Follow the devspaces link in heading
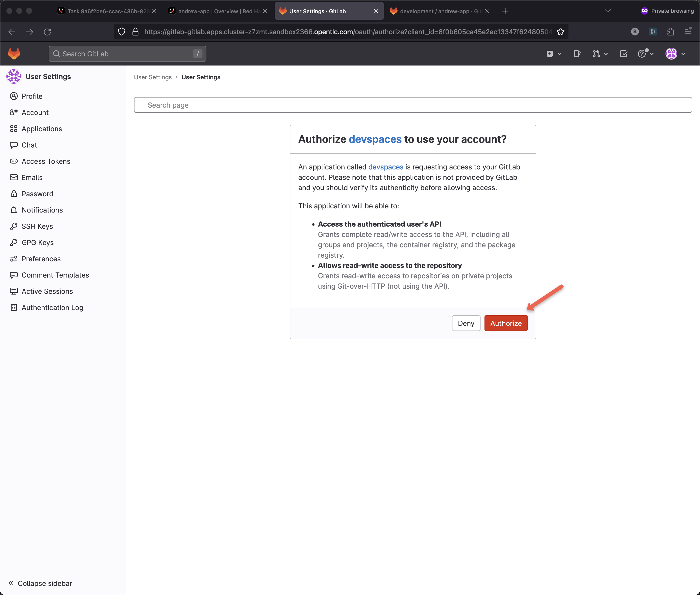This screenshot has width=700, height=595. pyautogui.click(x=375, y=139)
